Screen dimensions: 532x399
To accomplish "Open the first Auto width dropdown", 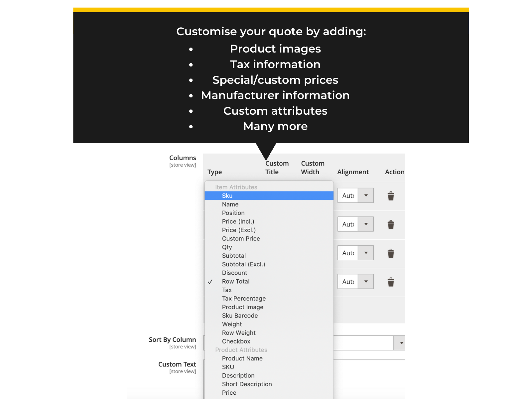I will tap(365, 195).
